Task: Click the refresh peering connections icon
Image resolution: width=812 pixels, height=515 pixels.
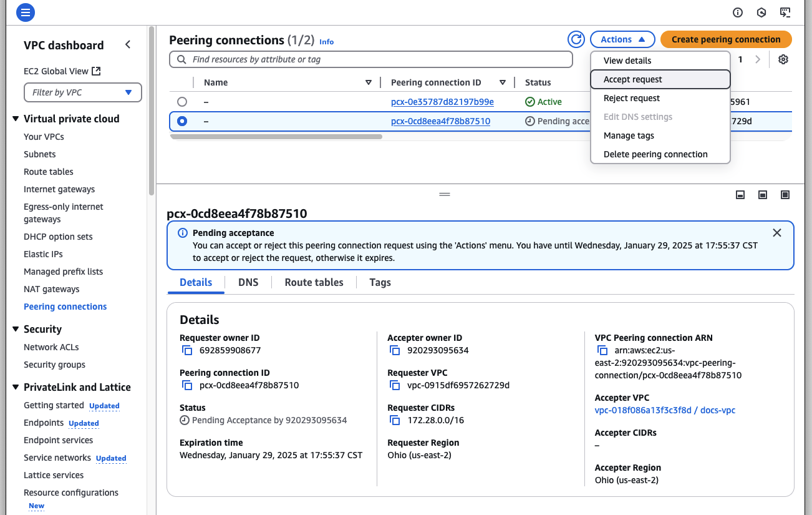Action: coord(576,39)
